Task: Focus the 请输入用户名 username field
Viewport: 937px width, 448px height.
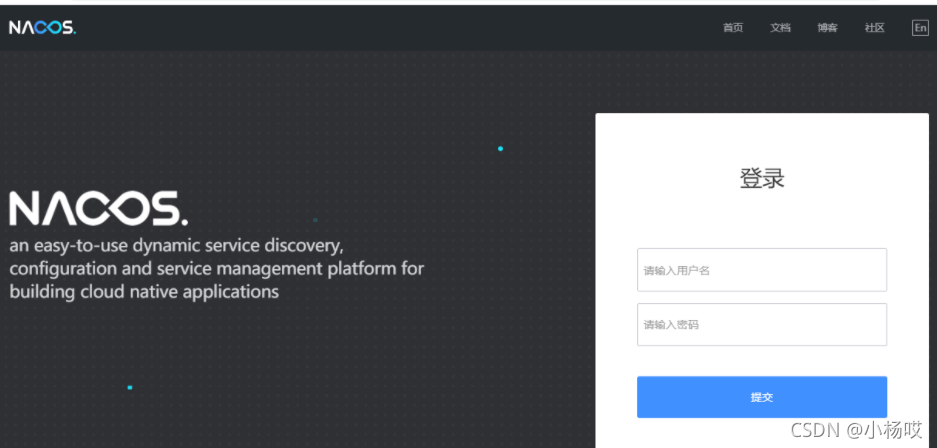Action: click(762, 270)
